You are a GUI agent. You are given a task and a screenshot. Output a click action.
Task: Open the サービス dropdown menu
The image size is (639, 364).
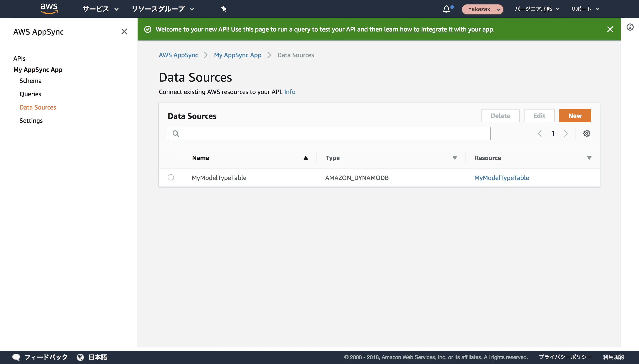coord(100,9)
